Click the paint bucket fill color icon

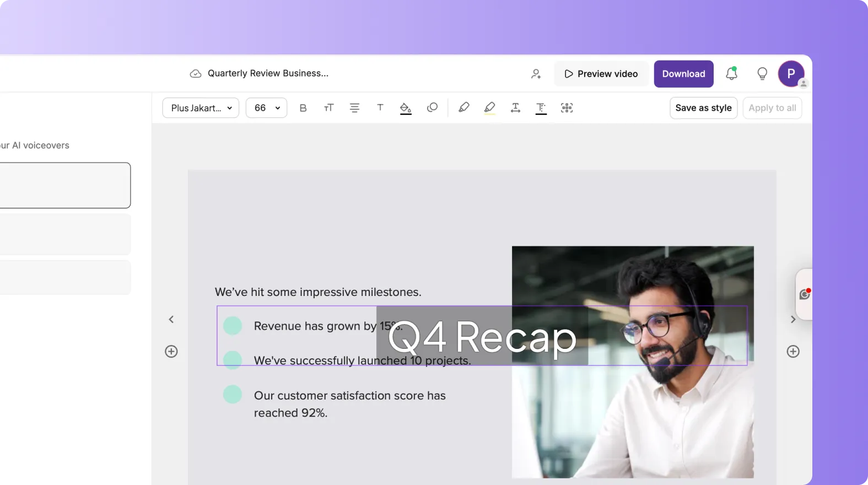pos(406,108)
